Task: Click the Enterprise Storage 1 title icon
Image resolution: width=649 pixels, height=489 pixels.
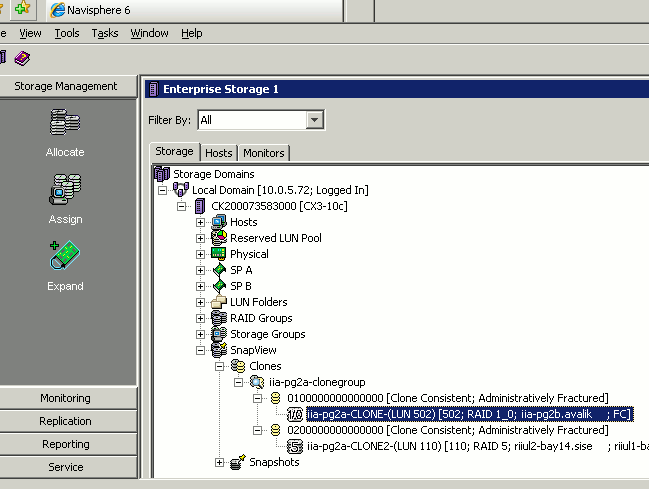Action: click(154, 89)
